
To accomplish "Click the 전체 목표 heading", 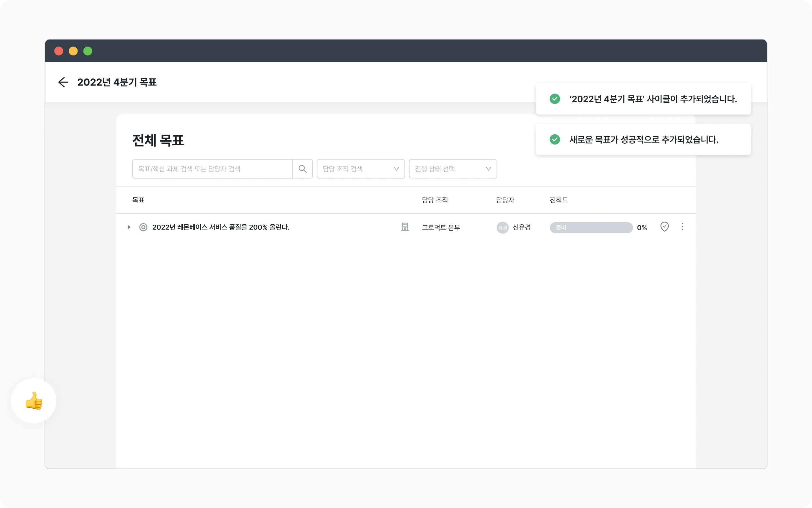I will 158,141.
